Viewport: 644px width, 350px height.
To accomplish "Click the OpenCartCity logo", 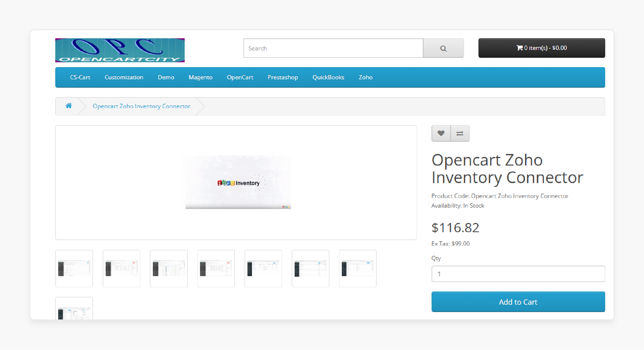I will (x=120, y=50).
